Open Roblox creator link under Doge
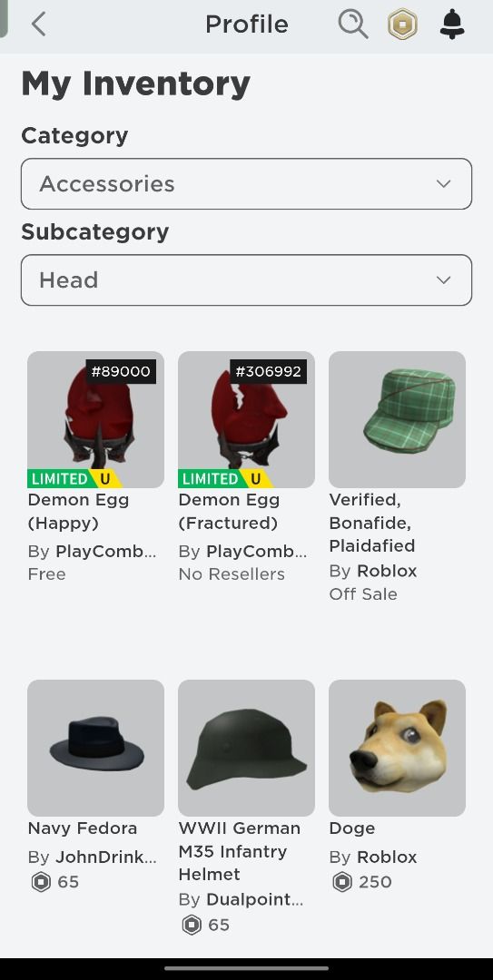493x980 pixels. (387, 857)
